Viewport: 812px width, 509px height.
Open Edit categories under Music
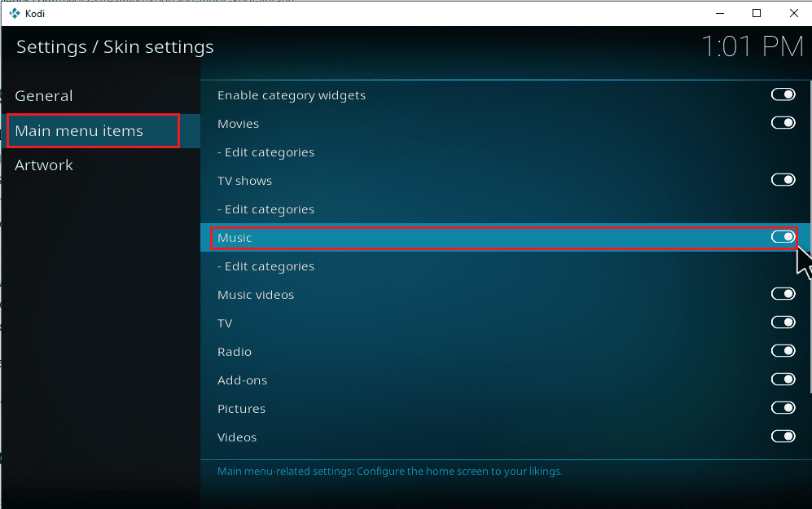(505, 266)
